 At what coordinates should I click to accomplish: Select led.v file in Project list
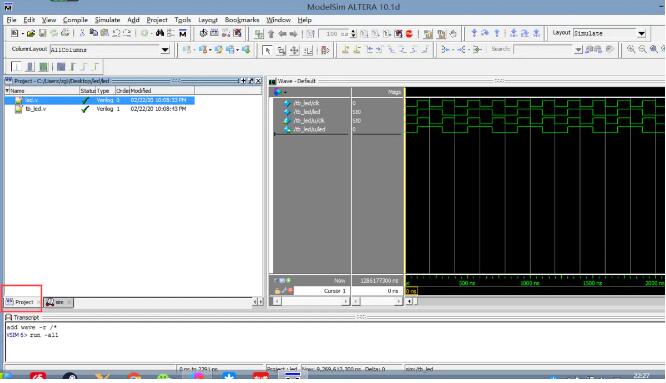tap(99, 100)
